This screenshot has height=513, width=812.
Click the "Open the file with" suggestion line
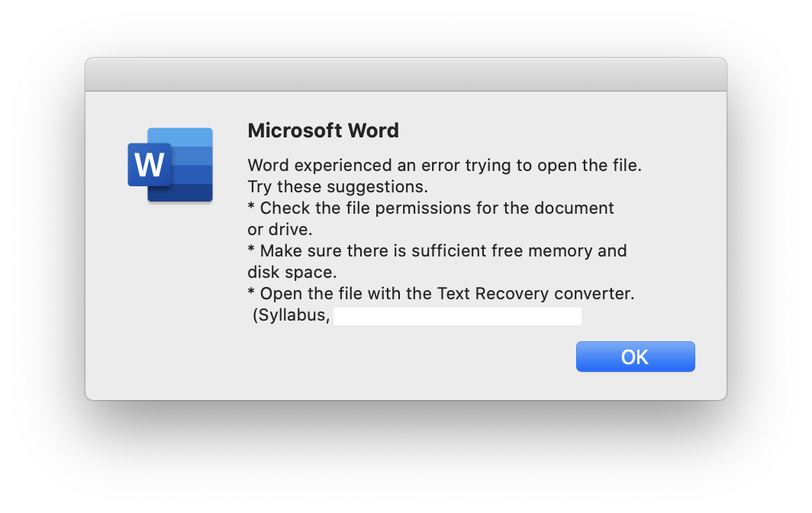[x=440, y=294]
